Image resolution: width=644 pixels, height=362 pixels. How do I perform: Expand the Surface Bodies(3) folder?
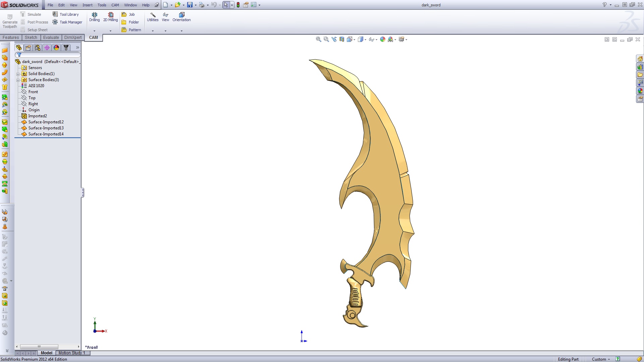18,80
